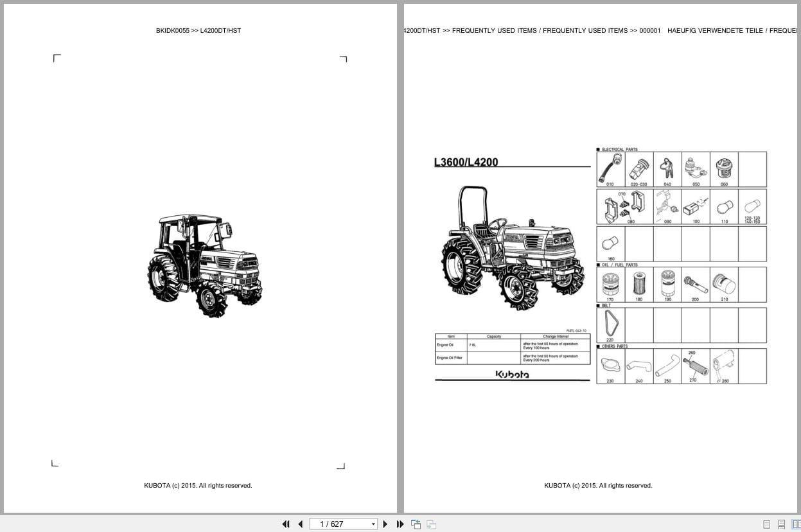The image size is (801, 532).
Task: Click the ELECTRICAL PARTS section label
Action: [x=619, y=149]
